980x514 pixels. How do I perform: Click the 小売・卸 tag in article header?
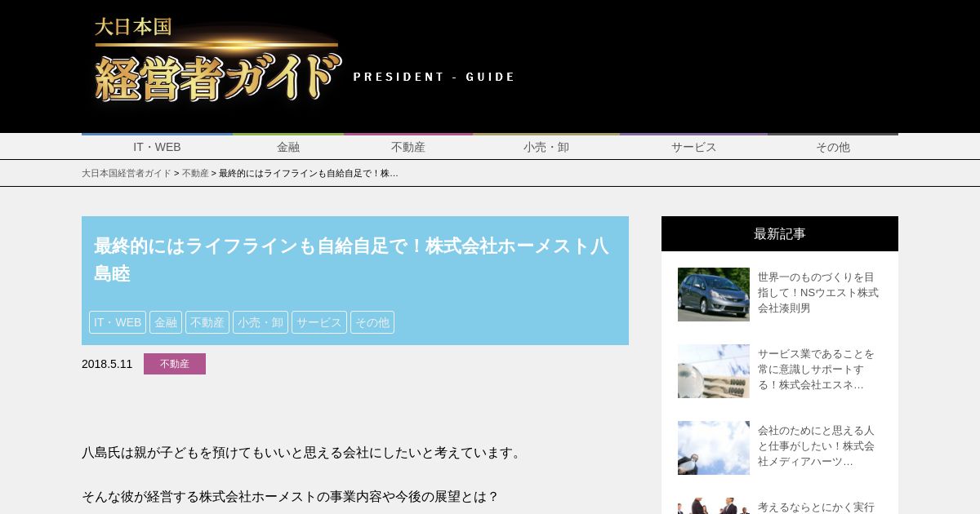261,322
